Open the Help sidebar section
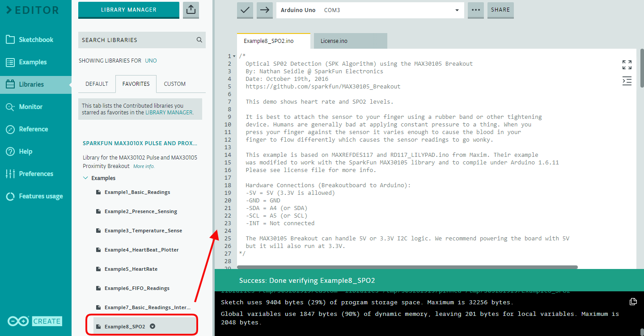 [36, 151]
